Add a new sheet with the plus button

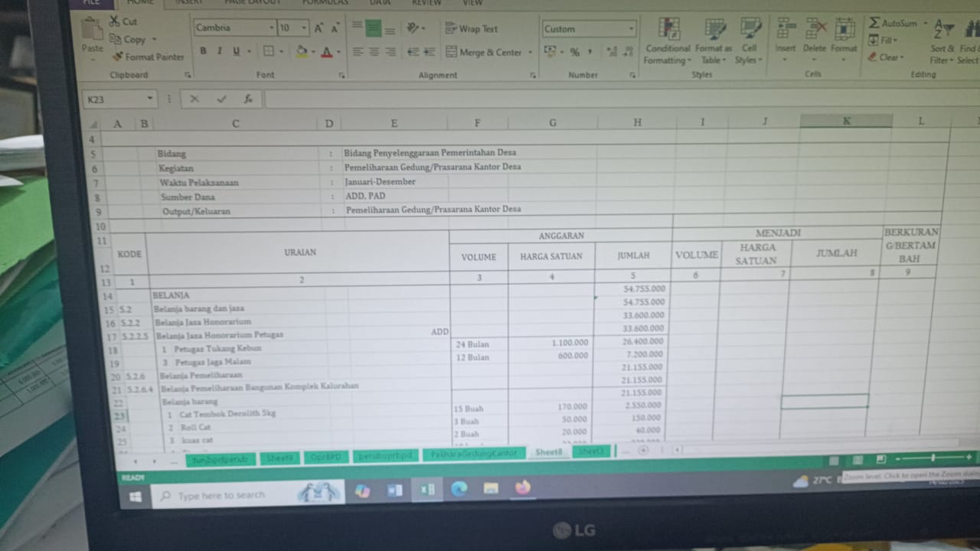coord(643,450)
